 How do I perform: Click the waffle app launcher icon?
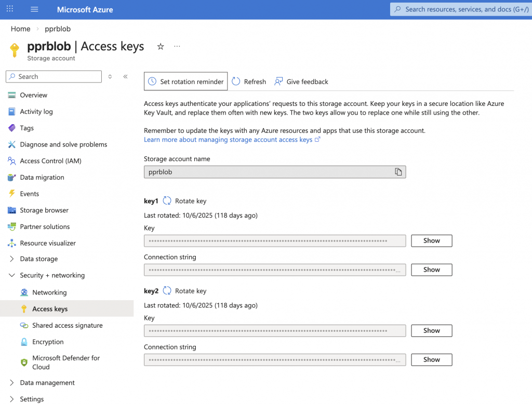tap(10, 9)
